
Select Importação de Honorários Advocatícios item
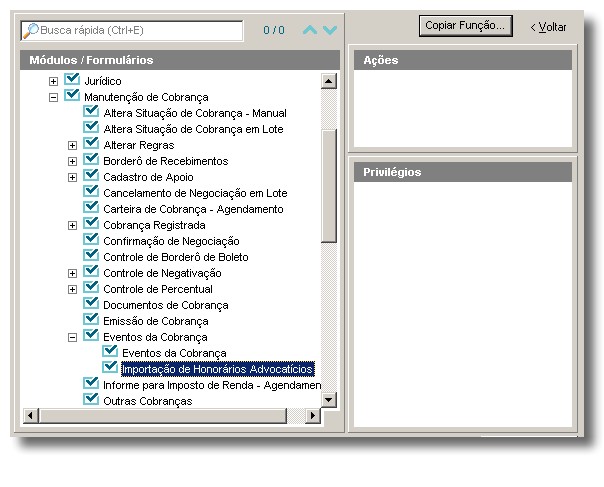tap(218, 369)
